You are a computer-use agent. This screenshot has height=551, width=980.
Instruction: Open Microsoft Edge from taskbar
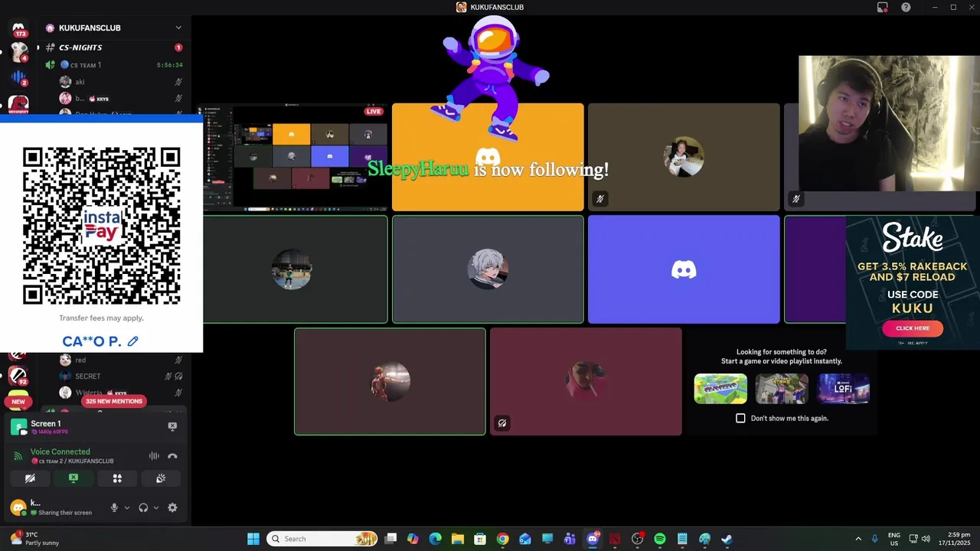[436, 539]
